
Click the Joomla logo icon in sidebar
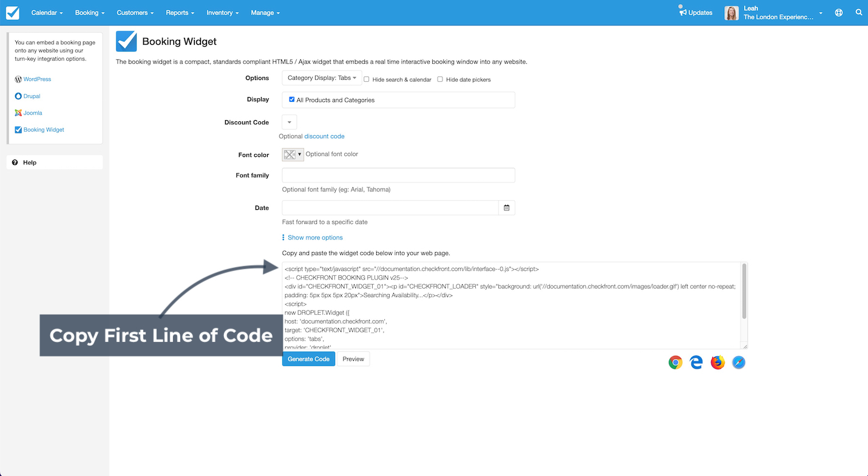point(18,113)
